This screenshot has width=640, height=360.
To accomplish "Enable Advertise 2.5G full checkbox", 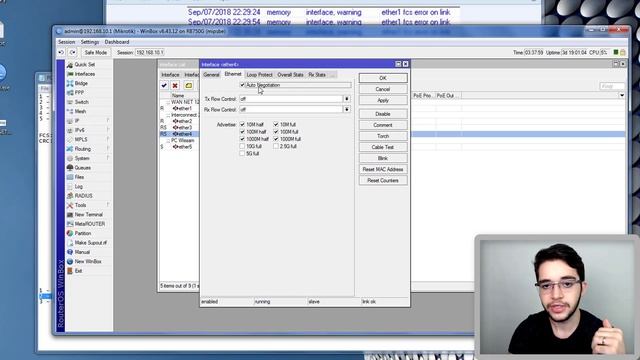I will [x=276, y=146].
